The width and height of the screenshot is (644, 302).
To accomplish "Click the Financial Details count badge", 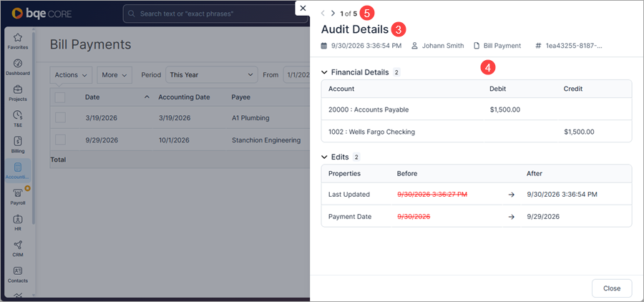I will tap(396, 72).
